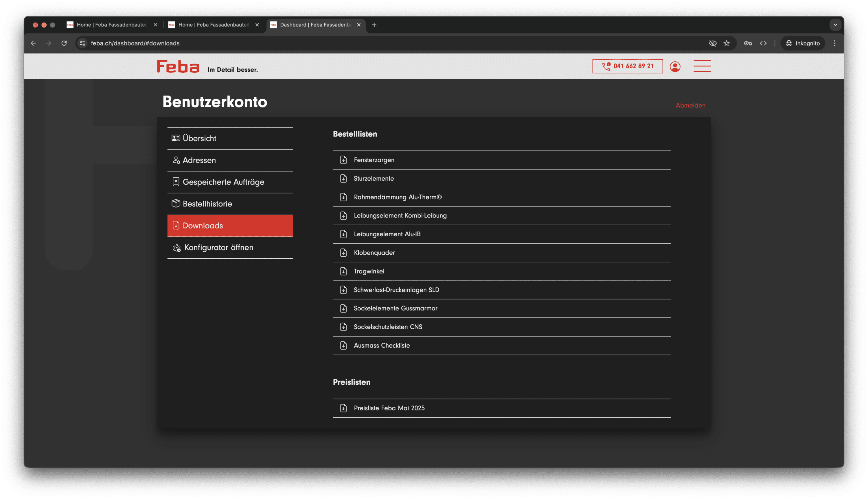
Task: Open Bestellhistorie in sidebar
Action: pos(230,204)
